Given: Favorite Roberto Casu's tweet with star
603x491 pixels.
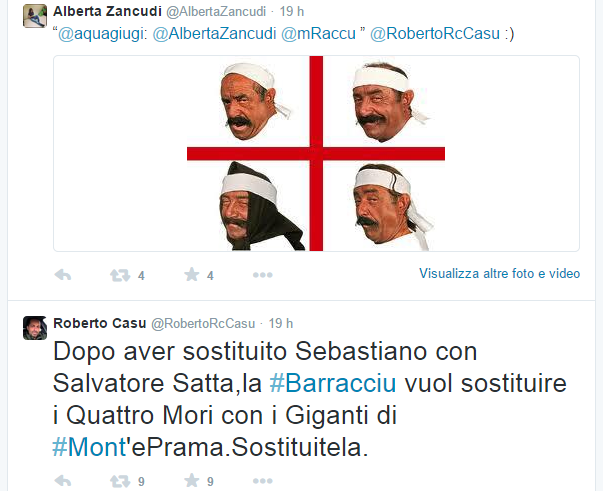Looking at the screenshot, I should click(192, 480).
